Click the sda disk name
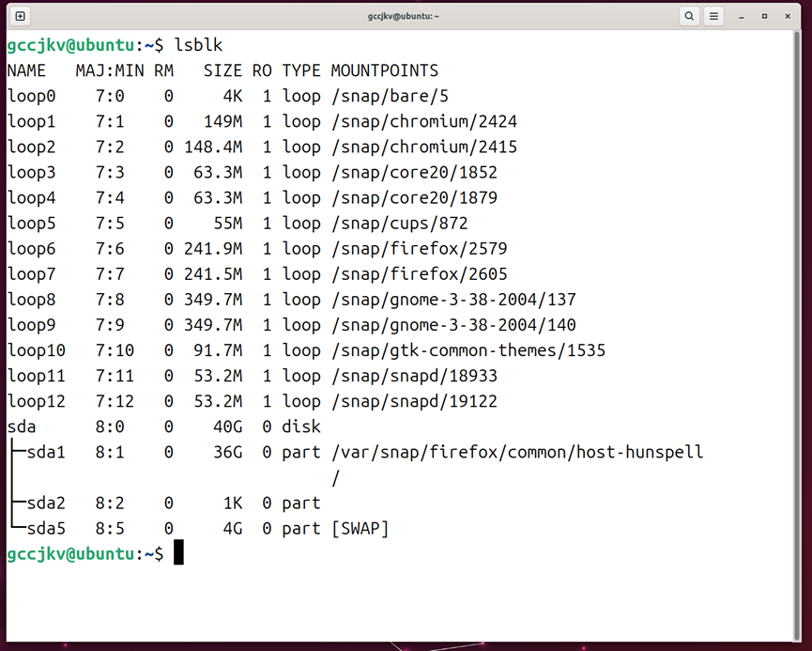The height and width of the screenshot is (651, 812). [x=22, y=426]
